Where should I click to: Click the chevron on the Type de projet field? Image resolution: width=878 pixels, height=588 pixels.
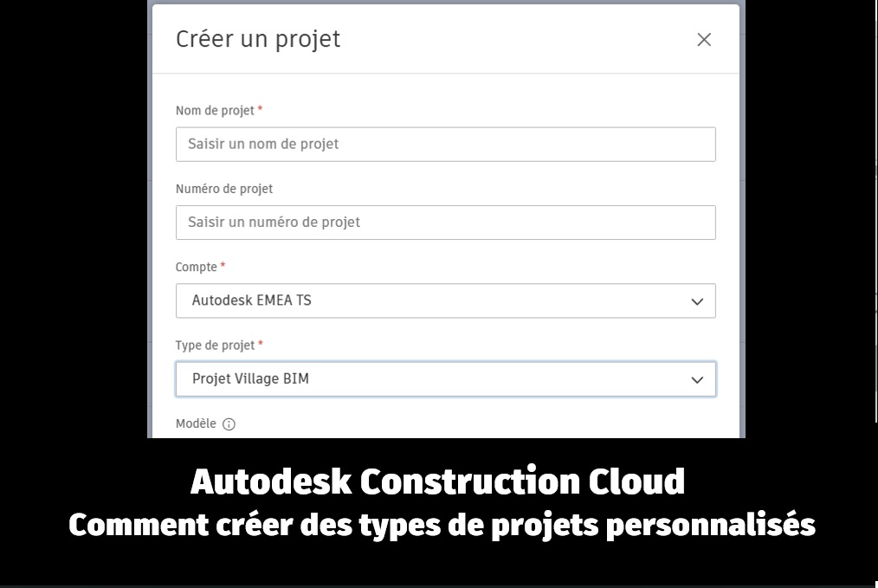[696, 378]
